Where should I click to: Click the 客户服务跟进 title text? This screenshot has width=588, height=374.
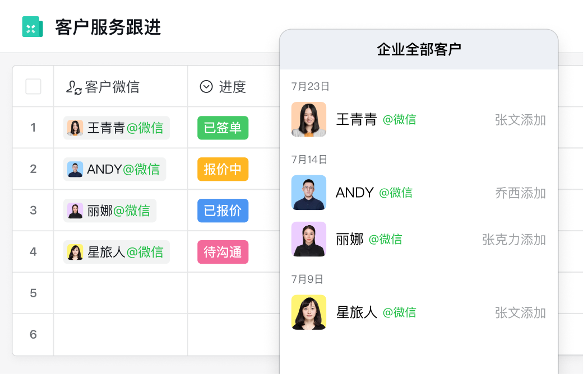pos(107,26)
